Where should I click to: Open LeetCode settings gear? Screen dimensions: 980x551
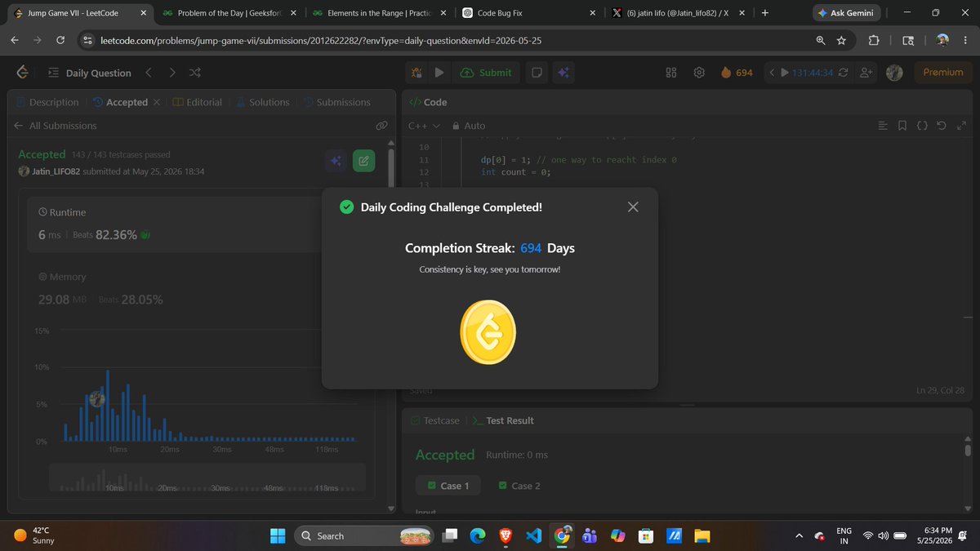tap(699, 73)
